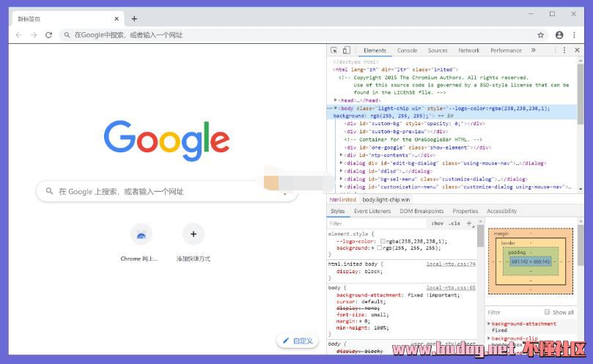Click the Chrome Web Store shortcut icon
This screenshot has height=364, width=593.
141,234
